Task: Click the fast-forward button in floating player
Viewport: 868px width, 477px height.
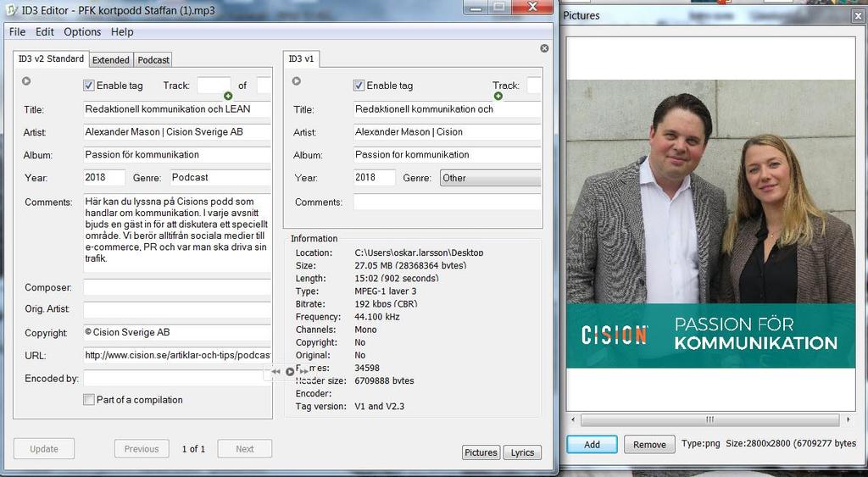Action: tap(303, 371)
